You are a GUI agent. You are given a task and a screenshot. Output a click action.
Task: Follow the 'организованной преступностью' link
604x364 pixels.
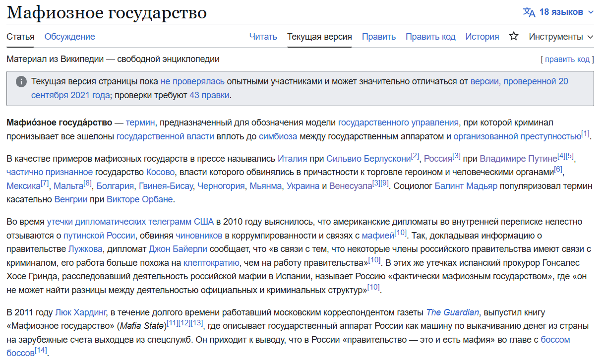tap(517, 136)
